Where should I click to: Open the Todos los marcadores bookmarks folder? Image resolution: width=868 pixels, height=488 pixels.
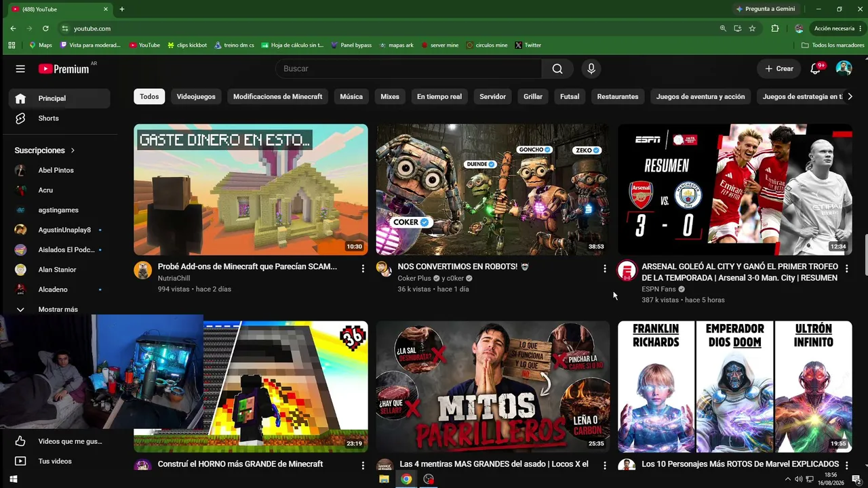click(x=833, y=45)
